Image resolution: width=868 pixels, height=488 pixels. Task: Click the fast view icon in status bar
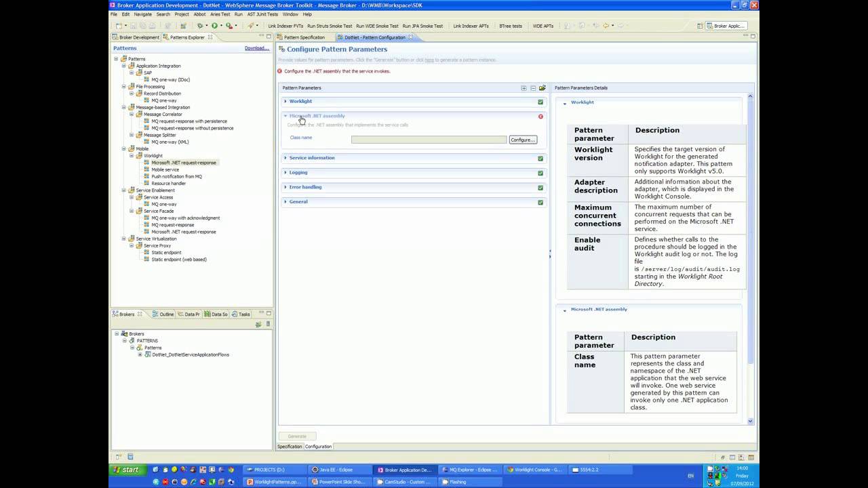119,457
